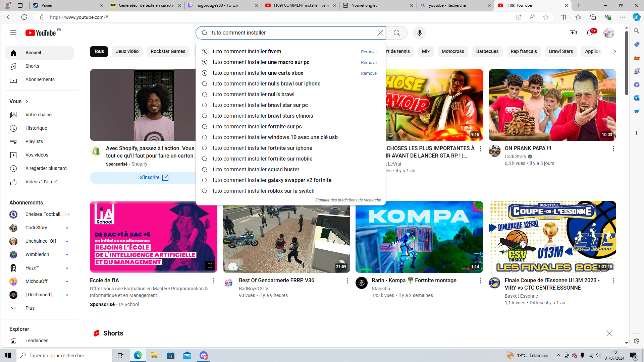Open options for Best Of Gendarmerie video

pos(347,281)
